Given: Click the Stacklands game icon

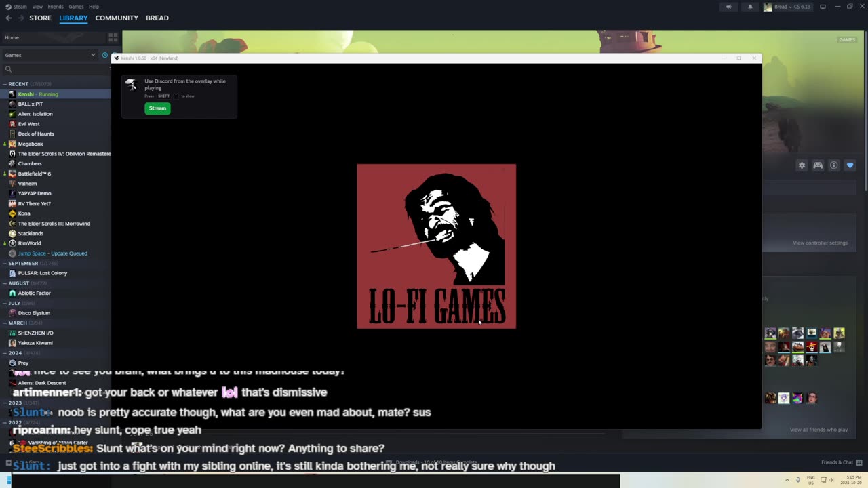Looking at the screenshot, I should coord(12,233).
